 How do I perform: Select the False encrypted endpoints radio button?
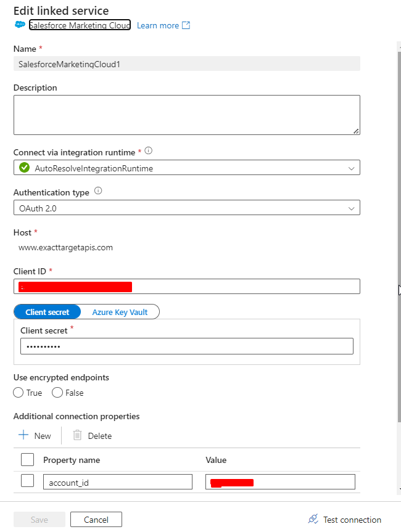coord(57,393)
